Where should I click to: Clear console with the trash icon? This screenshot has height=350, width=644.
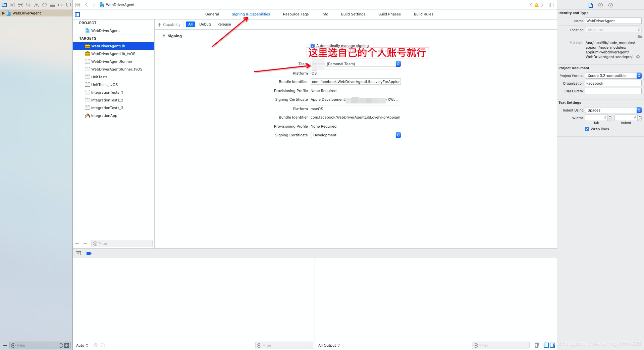coord(537,345)
